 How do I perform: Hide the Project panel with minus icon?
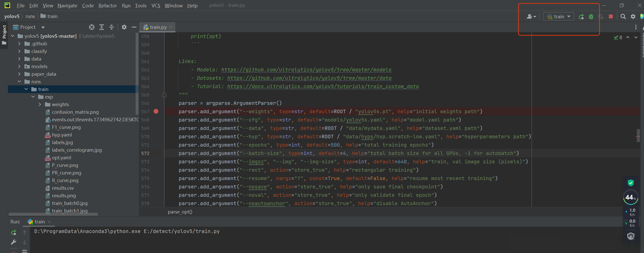pos(134,27)
